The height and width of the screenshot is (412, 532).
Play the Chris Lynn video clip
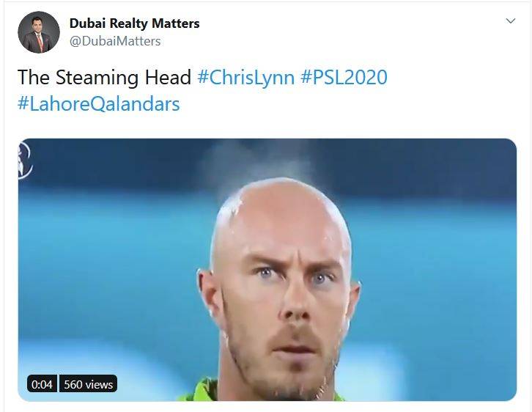tap(267, 270)
